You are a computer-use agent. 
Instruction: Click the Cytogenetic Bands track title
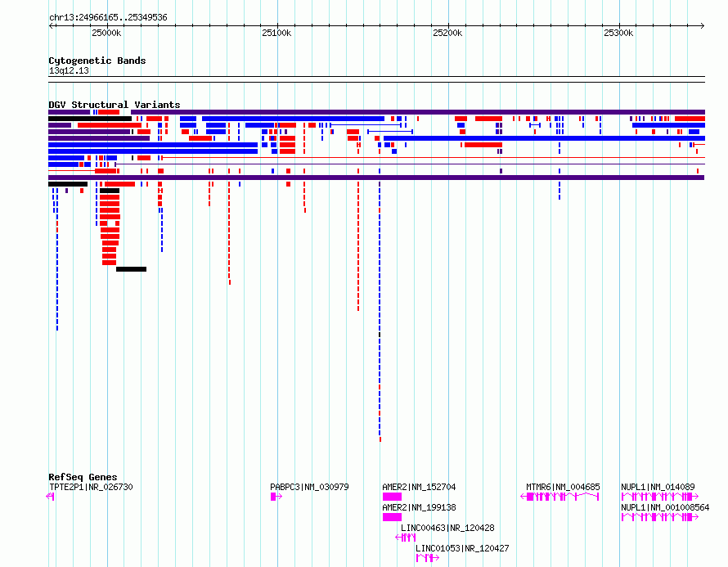pyautogui.click(x=97, y=61)
